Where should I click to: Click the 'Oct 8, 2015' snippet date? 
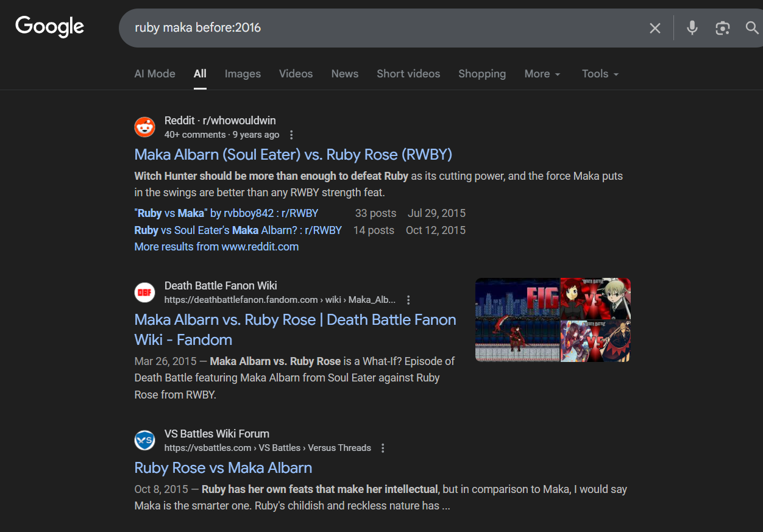[x=161, y=489]
